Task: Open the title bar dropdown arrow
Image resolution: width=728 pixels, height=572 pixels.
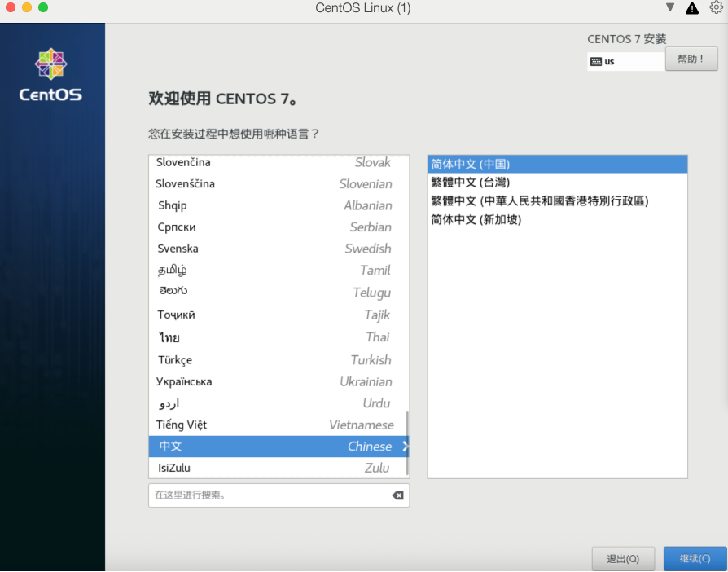Action: (669, 7)
